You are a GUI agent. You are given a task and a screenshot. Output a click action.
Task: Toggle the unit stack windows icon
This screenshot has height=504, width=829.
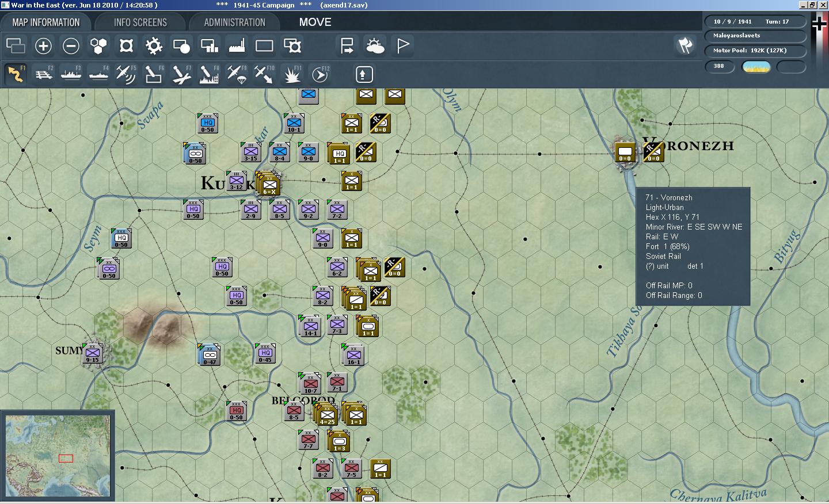click(x=16, y=46)
